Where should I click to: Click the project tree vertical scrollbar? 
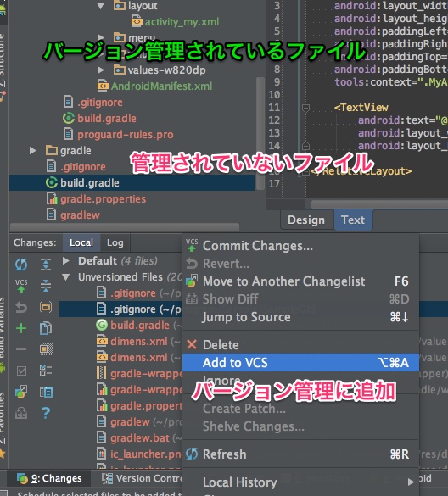pos(260,133)
